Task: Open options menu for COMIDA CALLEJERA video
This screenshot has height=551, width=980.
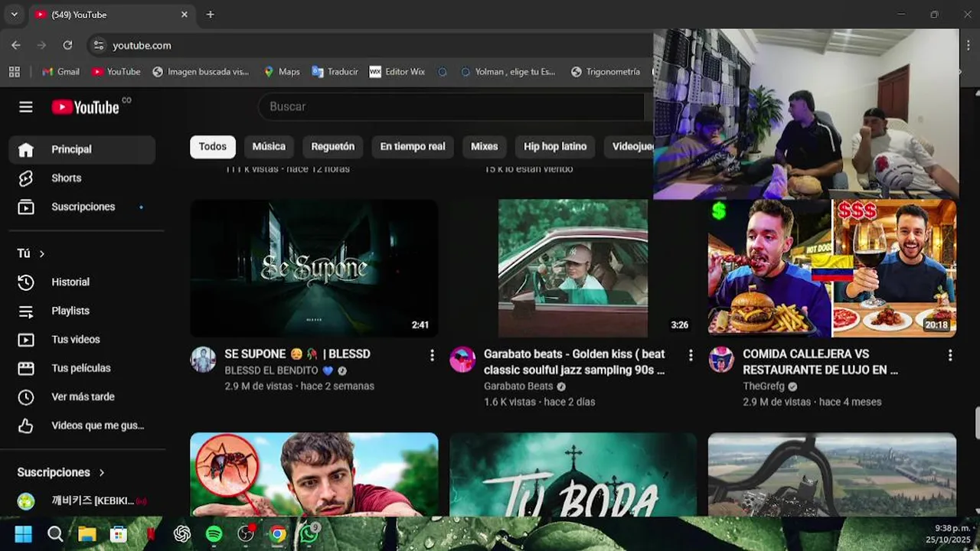Action: (950, 355)
